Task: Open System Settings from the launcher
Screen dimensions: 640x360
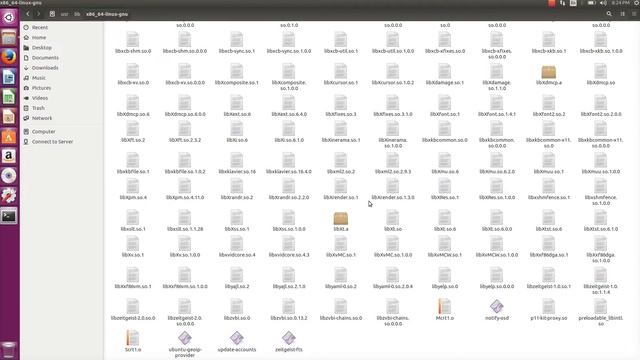Action: click(9, 196)
